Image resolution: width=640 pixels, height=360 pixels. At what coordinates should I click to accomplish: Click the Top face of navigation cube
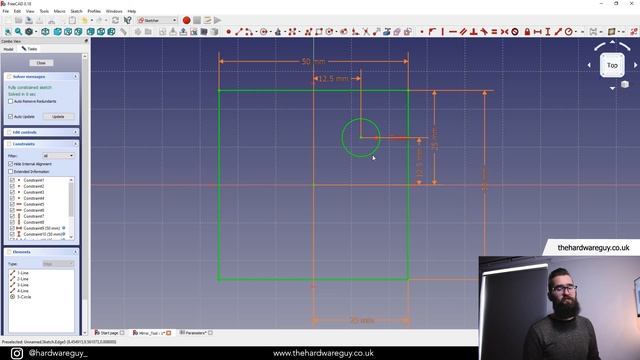tap(612, 65)
